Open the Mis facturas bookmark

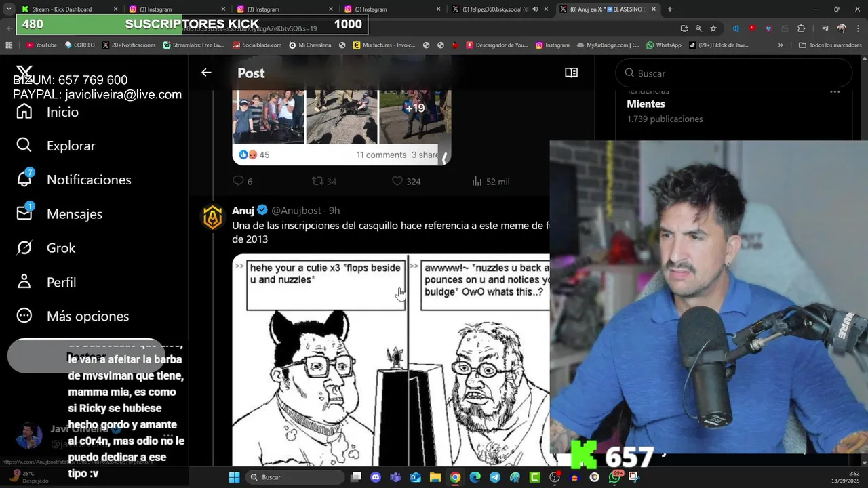[383, 45]
